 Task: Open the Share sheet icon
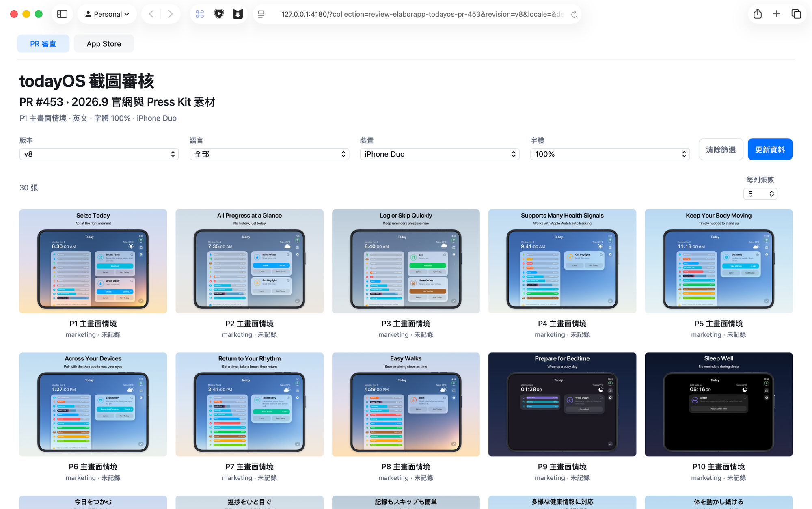[758, 14]
